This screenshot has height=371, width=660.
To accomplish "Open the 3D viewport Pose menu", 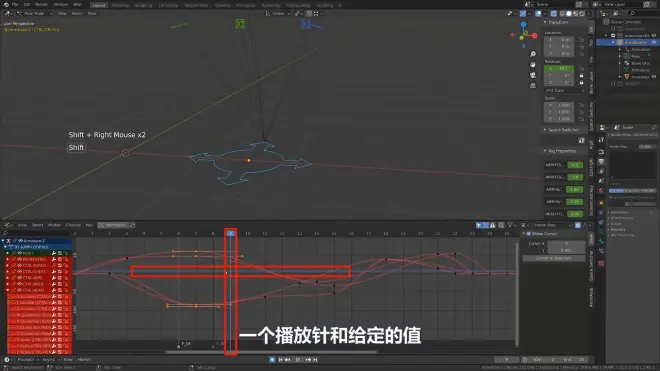I will pyautogui.click(x=92, y=13).
